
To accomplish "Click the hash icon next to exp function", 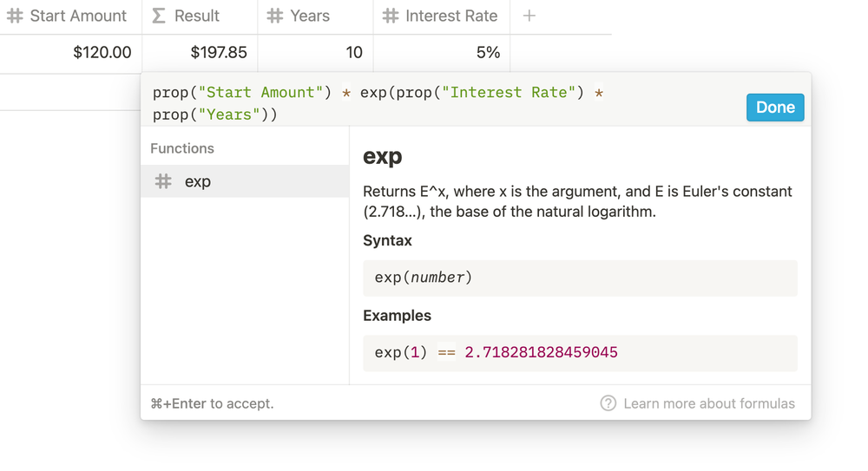I will click(163, 181).
